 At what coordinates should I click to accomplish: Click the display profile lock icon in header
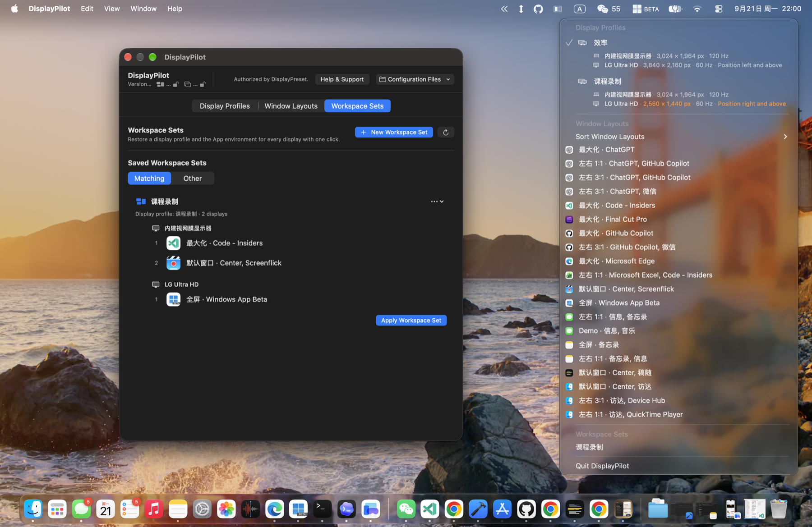coord(176,84)
